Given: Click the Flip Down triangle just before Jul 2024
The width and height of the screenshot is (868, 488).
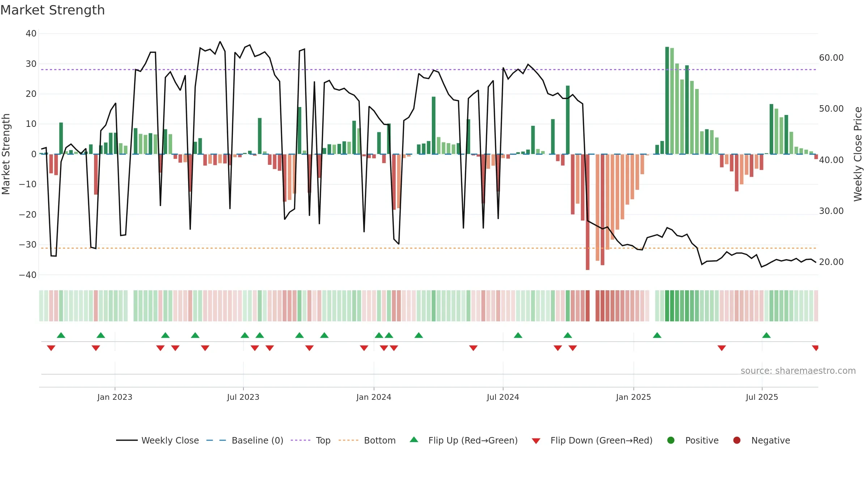Looking at the screenshot, I should tap(473, 348).
